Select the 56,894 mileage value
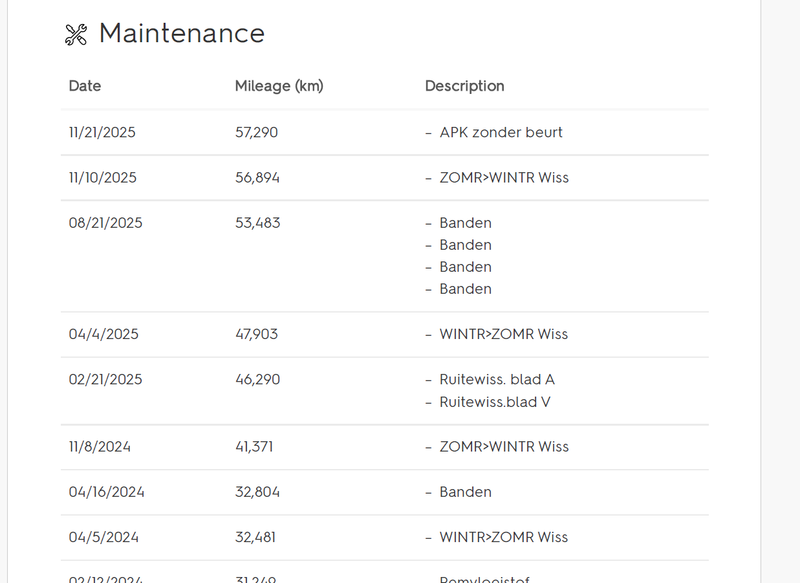800x583 pixels. (x=257, y=177)
